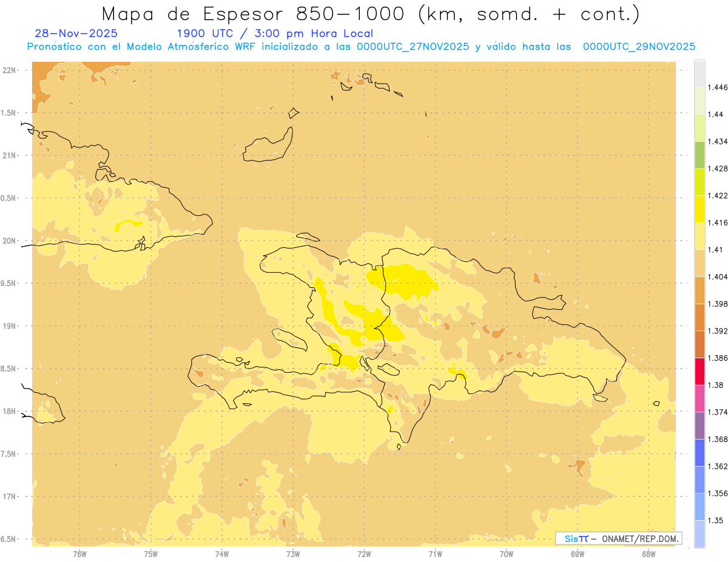Pick the blue legend band above 1.362
The width and height of the screenshot is (728, 562).
(699, 453)
